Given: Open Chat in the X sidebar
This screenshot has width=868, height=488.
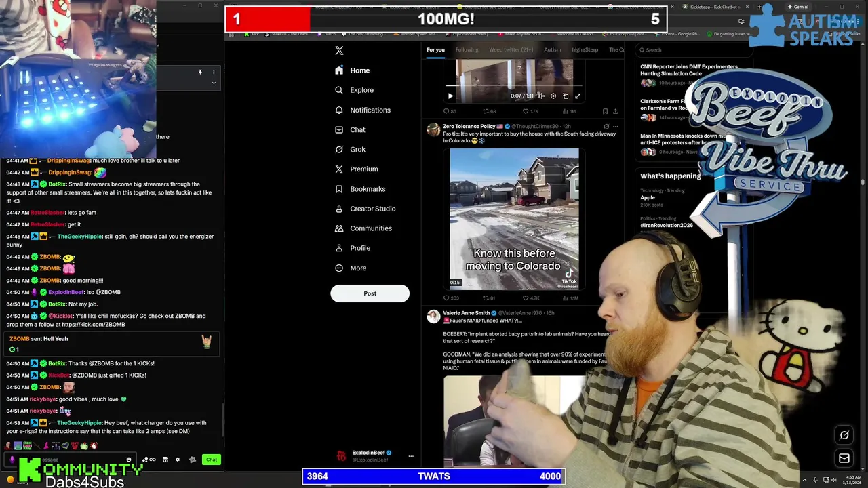Looking at the screenshot, I should (350, 129).
